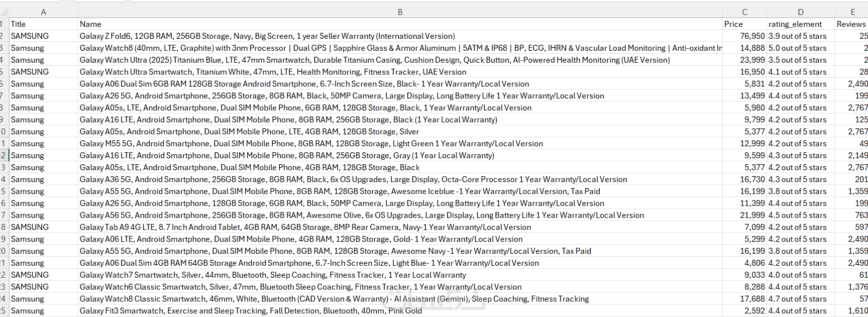Select Galaxy A36 5G name cell
868x317 pixels.
[400, 179]
